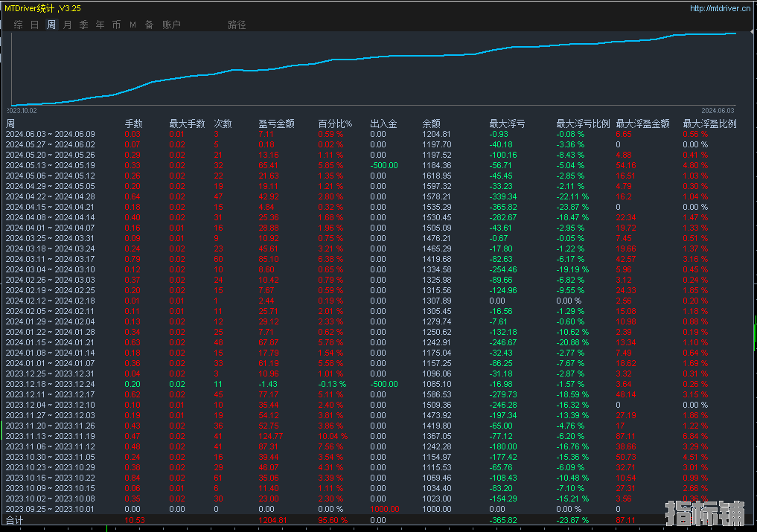Click the selected 周 weekly tab
This screenshot has height=532, width=757.
(x=51, y=25)
